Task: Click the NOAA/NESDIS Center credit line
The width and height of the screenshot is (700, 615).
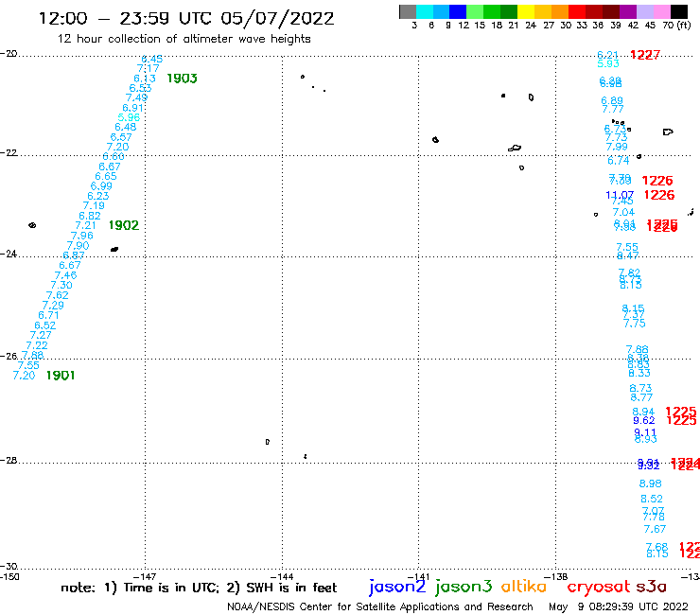Action: (380, 606)
